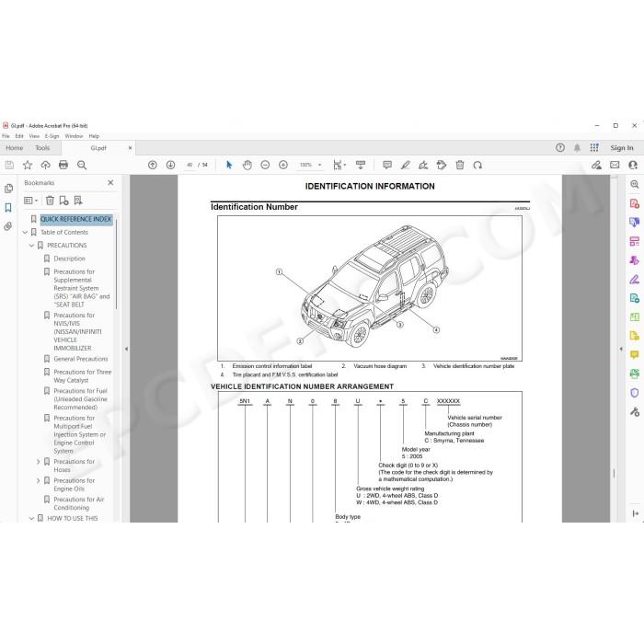Open the Window menu
This screenshot has height=644, width=644.
click(x=74, y=136)
